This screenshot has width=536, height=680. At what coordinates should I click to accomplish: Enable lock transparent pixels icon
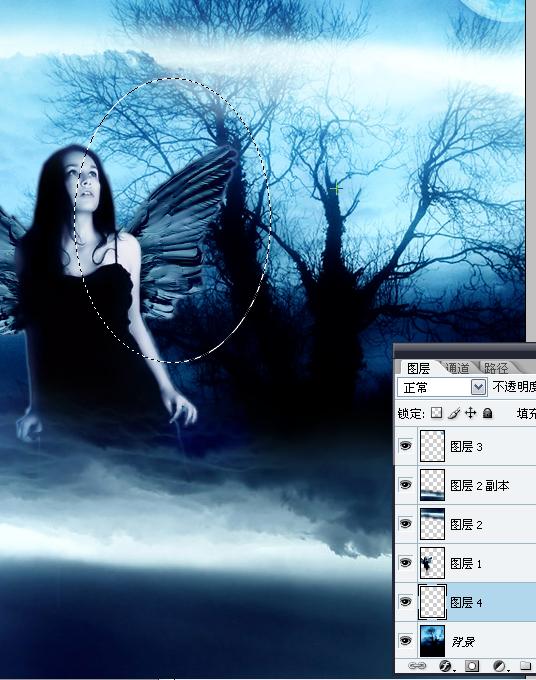click(437, 413)
